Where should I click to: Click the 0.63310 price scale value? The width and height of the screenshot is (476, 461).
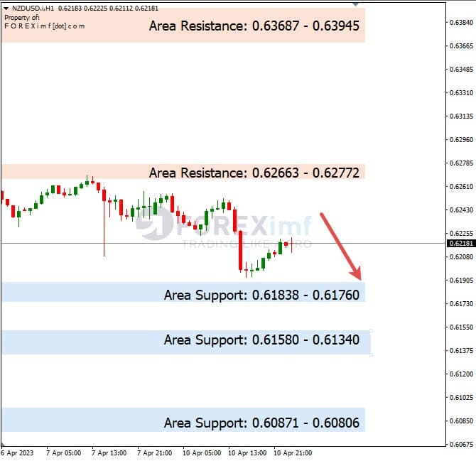click(461, 92)
